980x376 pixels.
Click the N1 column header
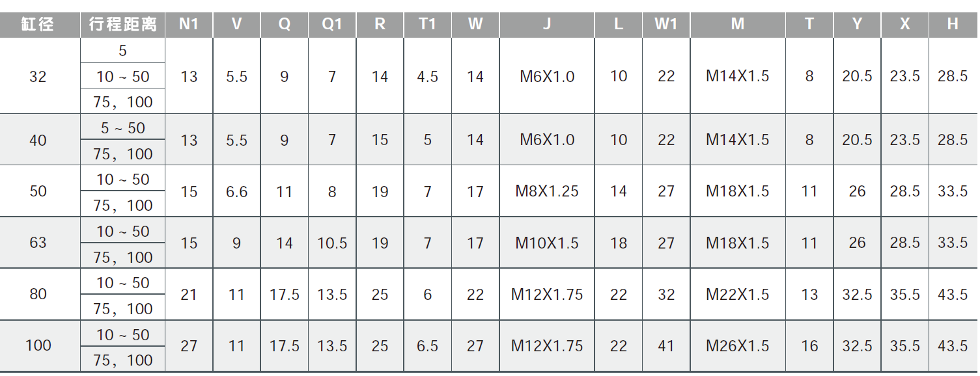point(189,25)
